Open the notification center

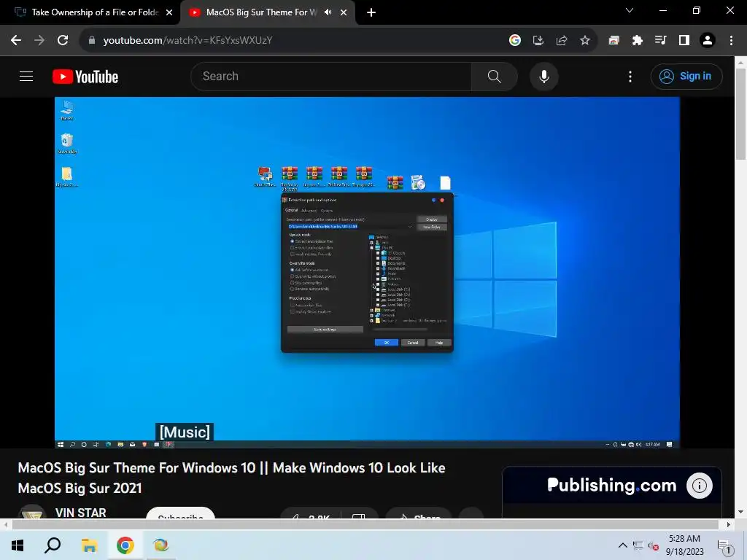[x=725, y=545]
